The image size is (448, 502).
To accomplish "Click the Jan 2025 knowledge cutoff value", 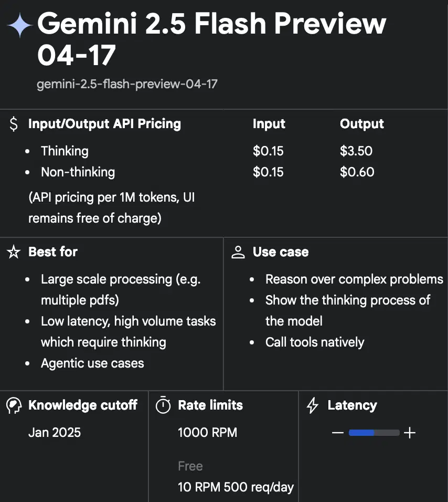I will click(x=55, y=433).
